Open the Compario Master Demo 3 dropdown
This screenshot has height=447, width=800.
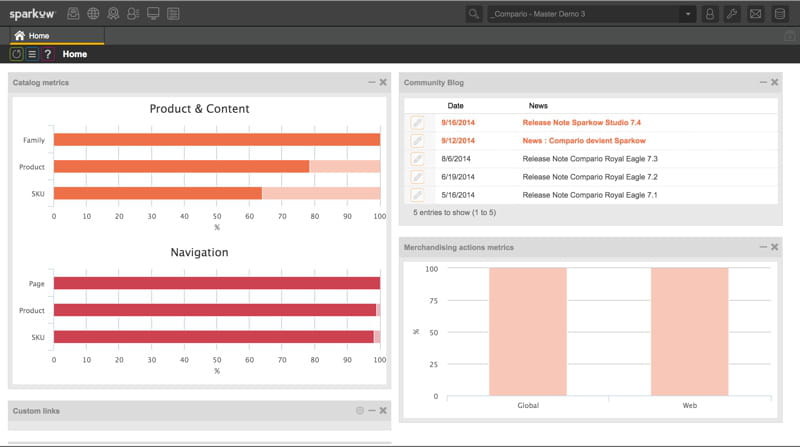coord(592,14)
